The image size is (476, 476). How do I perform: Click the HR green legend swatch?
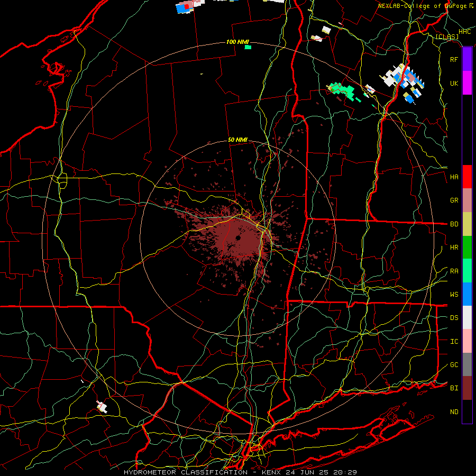click(x=467, y=248)
